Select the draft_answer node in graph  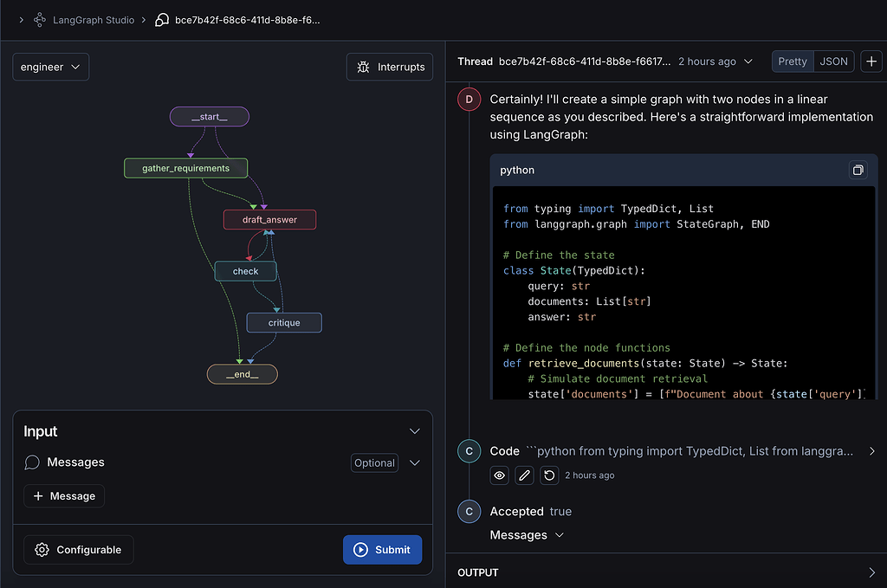pos(269,220)
